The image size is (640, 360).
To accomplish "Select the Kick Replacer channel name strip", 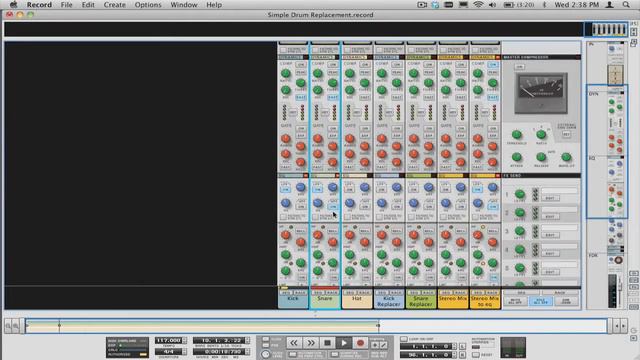I will 389,302.
